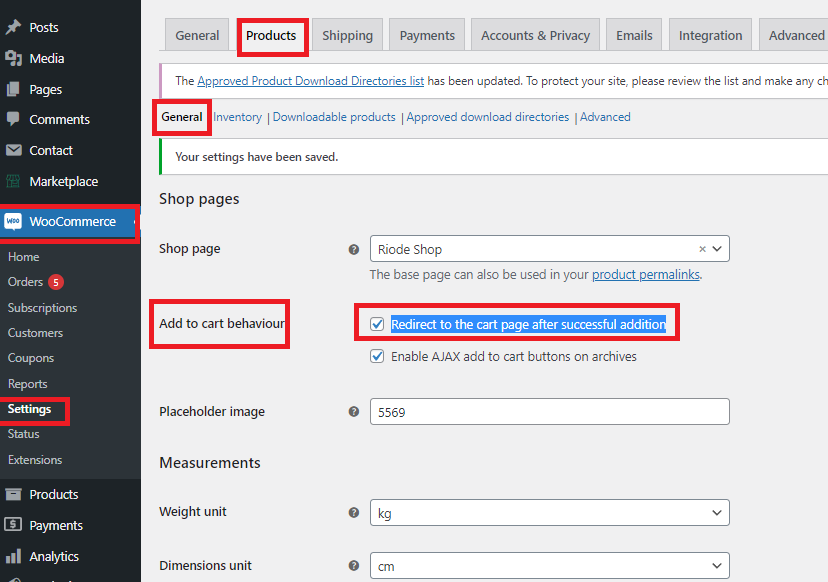Click the Media icon in sidebar
Screen dimensions: 828x582
pyautogui.click(x=13, y=58)
